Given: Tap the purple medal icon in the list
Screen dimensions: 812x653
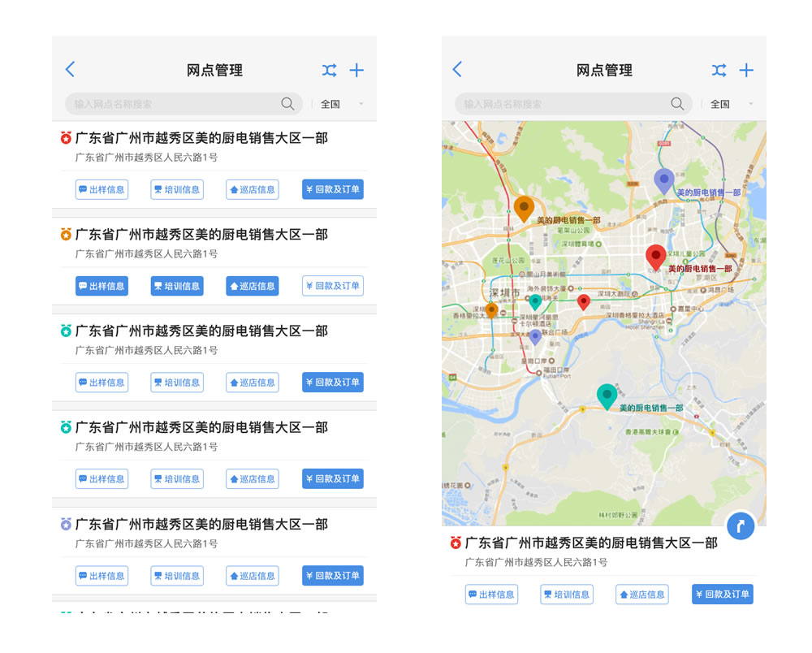Looking at the screenshot, I should coord(66,524).
